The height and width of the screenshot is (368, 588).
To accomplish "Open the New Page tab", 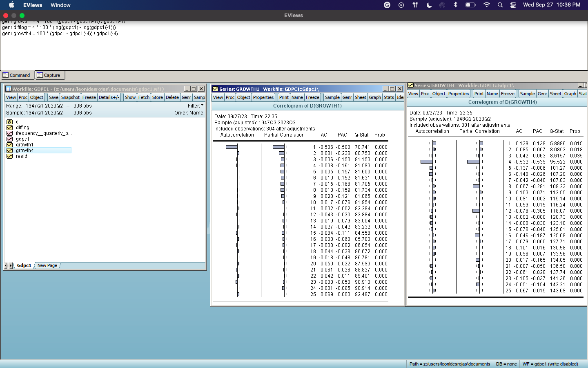I will click(x=47, y=265).
